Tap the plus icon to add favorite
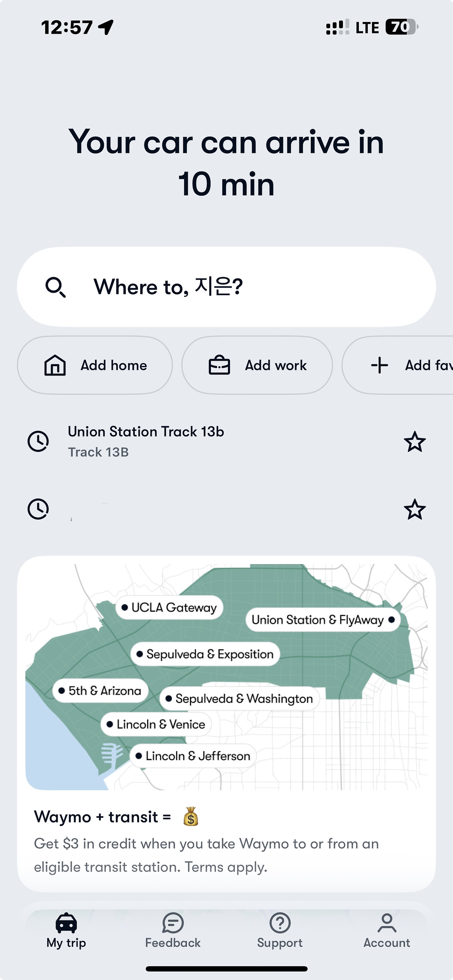The height and width of the screenshot is (980, 453). [x=380, y=365]
